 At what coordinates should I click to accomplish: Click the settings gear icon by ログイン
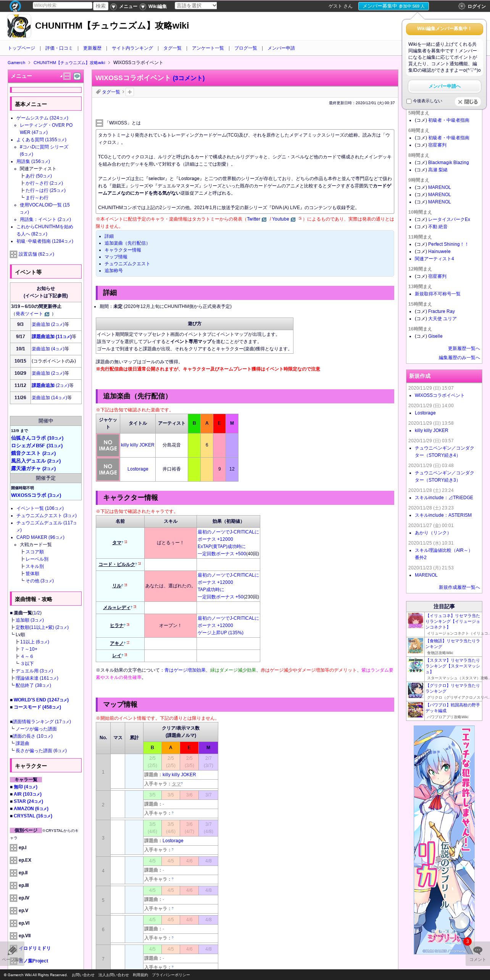(x=462, y=6)
